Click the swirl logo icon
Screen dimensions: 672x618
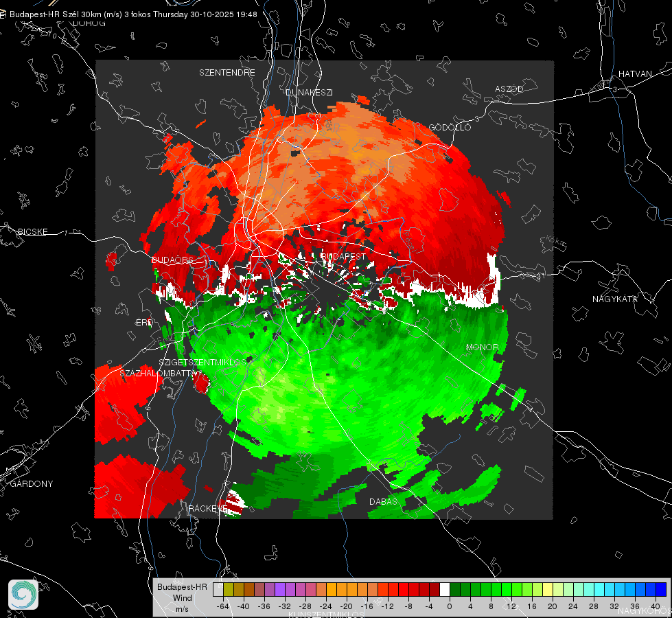pos(23,595)
